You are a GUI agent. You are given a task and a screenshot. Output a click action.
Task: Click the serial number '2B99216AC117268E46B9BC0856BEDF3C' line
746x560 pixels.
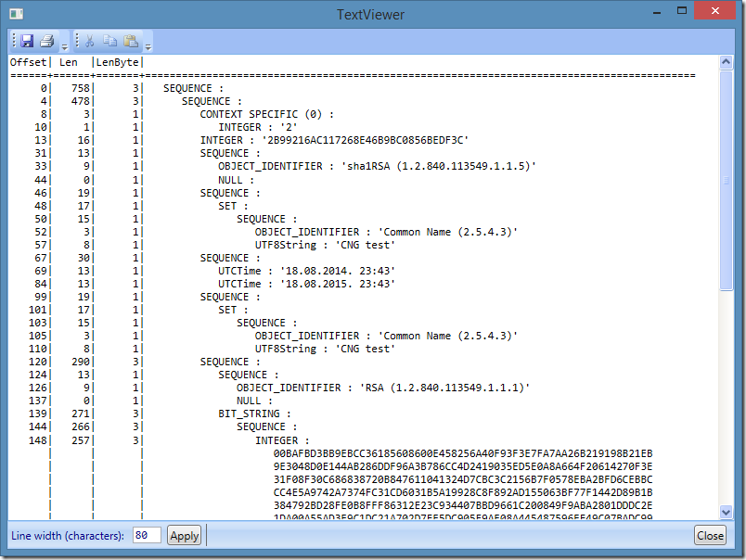pos(334,140)
